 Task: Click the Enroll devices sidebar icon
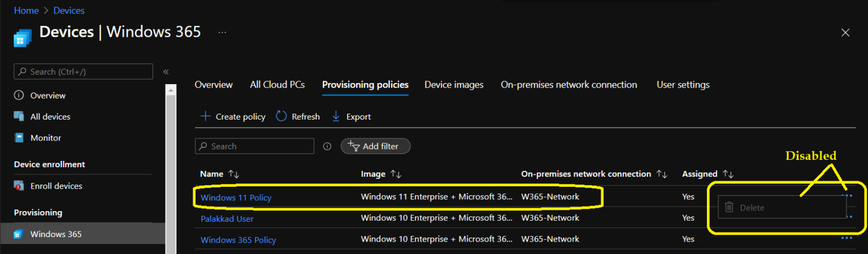point(19,186)
